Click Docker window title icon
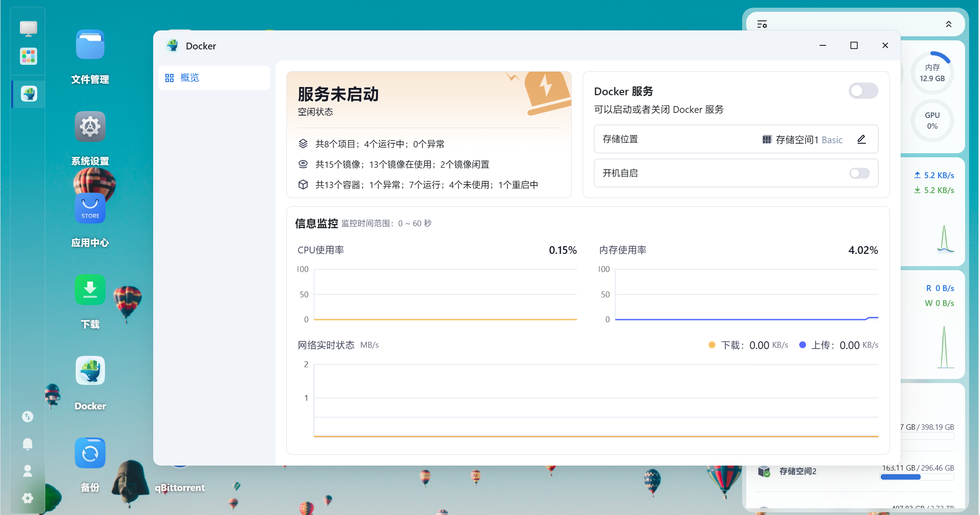 (173, 46)
